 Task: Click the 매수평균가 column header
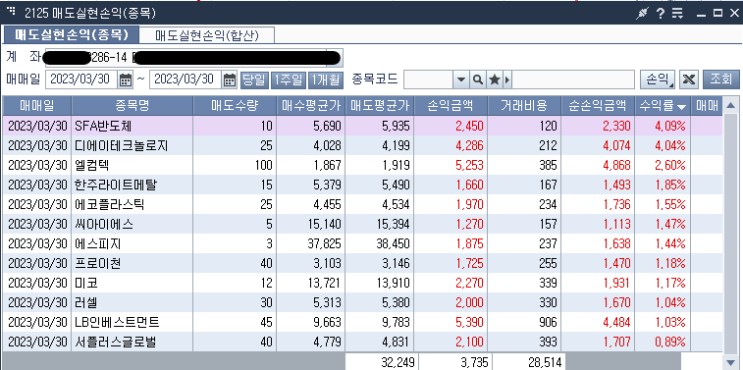(x=311, y=106)
